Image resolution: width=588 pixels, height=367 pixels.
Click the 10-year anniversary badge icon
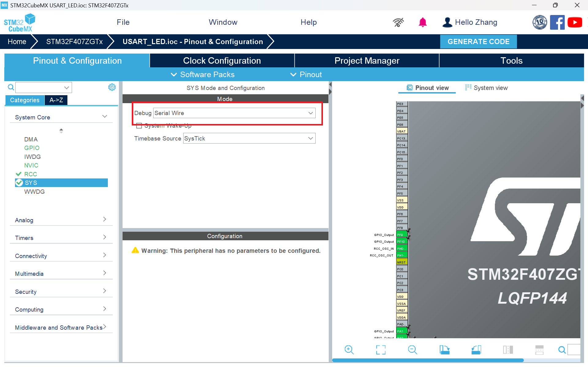tap(540, 22)
